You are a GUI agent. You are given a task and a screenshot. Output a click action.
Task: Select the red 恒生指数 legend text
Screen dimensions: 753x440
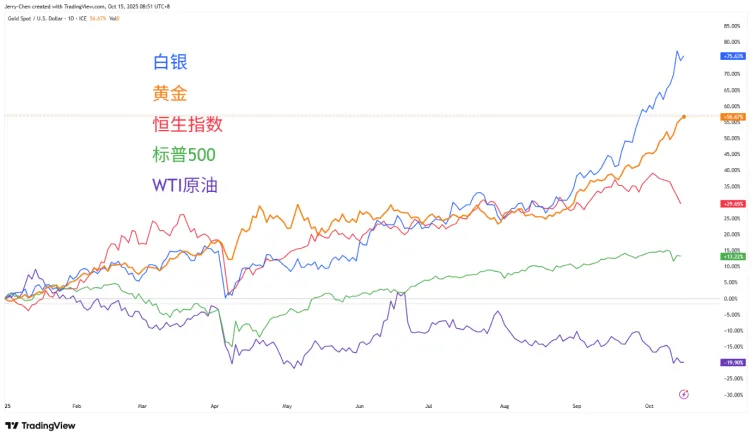coord(187,124)
